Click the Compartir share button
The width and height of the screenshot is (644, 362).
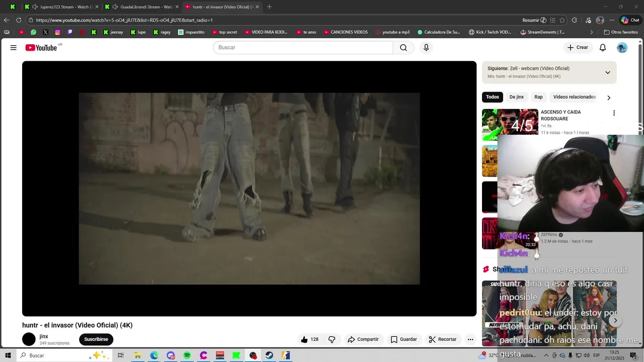point(363,339)
